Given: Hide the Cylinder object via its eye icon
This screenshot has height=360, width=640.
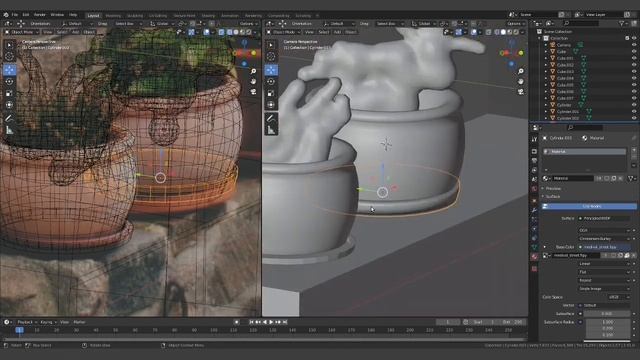Looking at the screenshot, I should [634, 105].
